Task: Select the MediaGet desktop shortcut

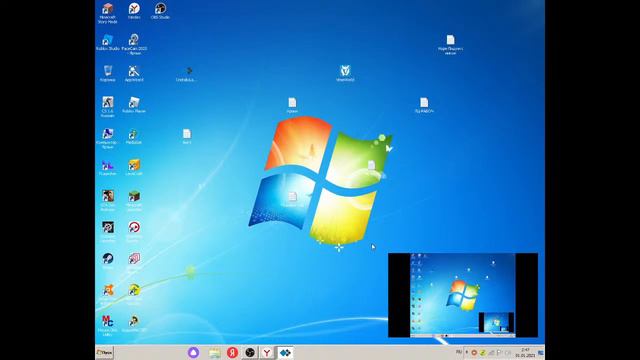Action: 134,136
